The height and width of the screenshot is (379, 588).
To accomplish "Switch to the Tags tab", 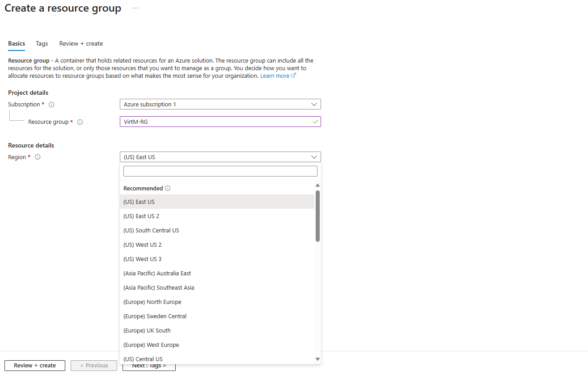I will point(42,43).
